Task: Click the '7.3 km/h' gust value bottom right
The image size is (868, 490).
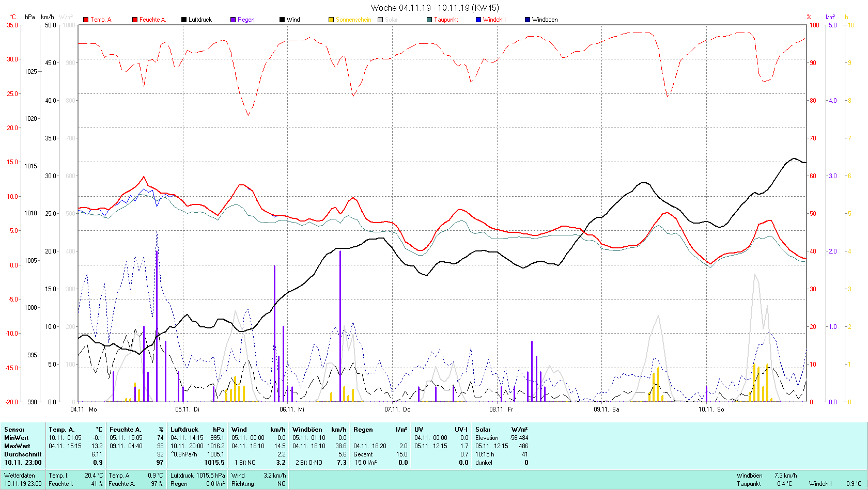Action: (x=786, y=476)
